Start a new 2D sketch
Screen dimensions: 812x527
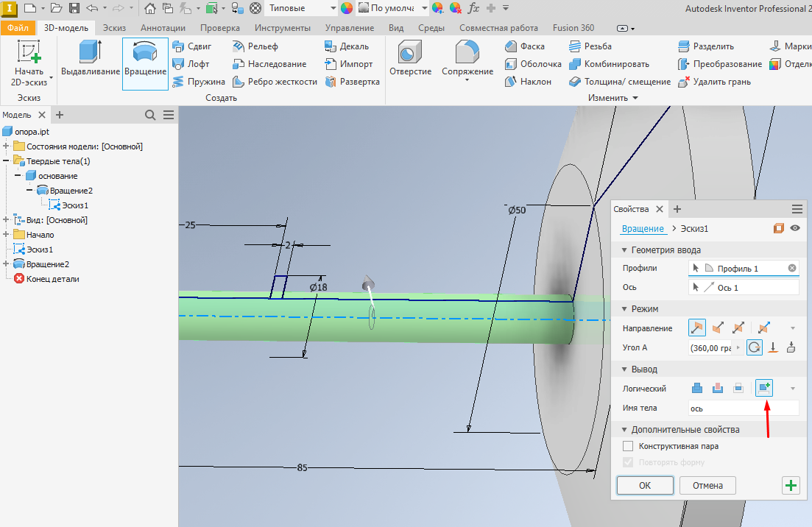coord(29,63)
